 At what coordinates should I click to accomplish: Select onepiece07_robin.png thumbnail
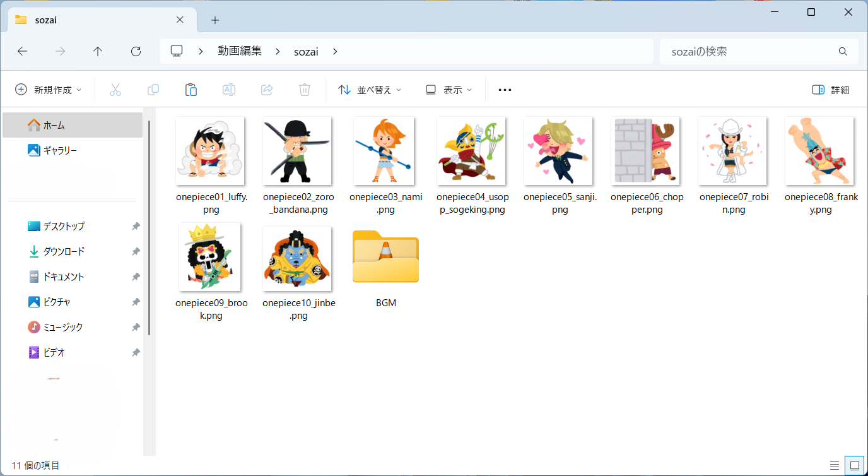(x=732, y=150)
